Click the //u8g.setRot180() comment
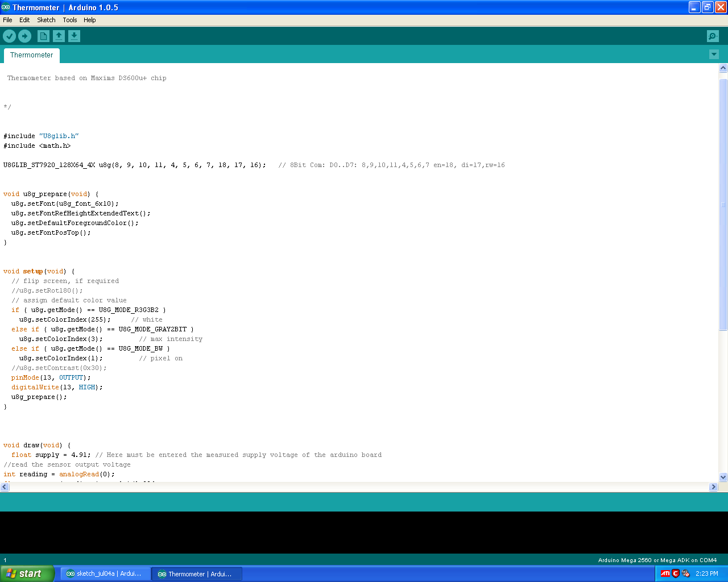 pyautogui.click(x=47, y=291)
